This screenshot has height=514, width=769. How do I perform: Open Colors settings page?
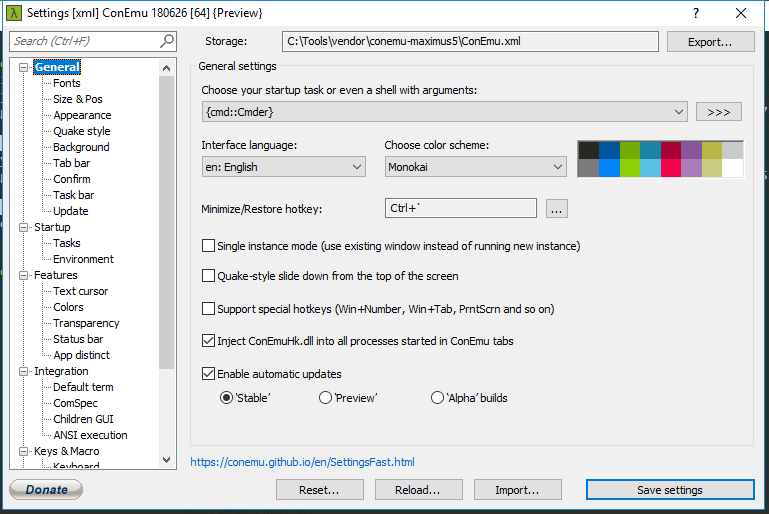pyautogui.click(x=68, y=308)
